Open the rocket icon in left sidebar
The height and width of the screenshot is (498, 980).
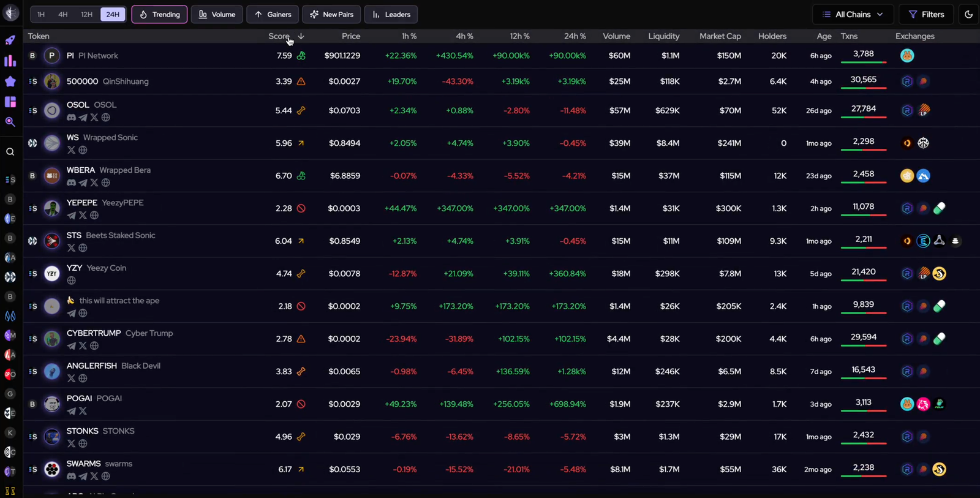click(10, 40)
